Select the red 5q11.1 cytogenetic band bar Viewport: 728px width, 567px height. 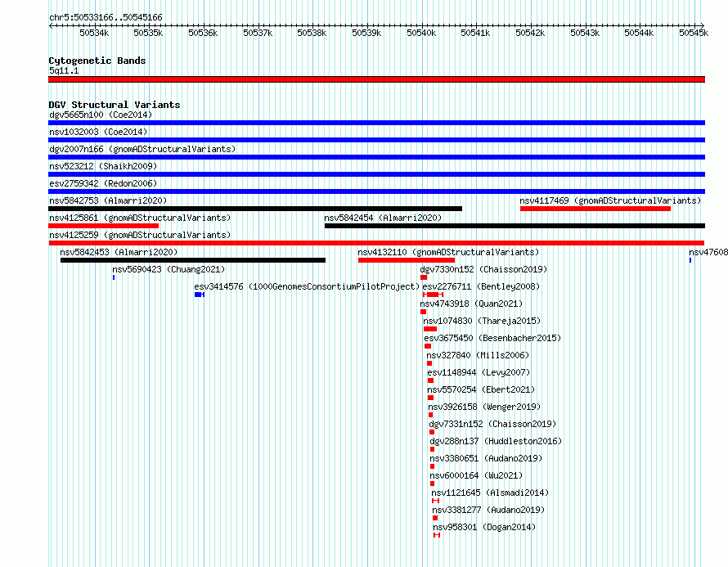coord(376,79)
